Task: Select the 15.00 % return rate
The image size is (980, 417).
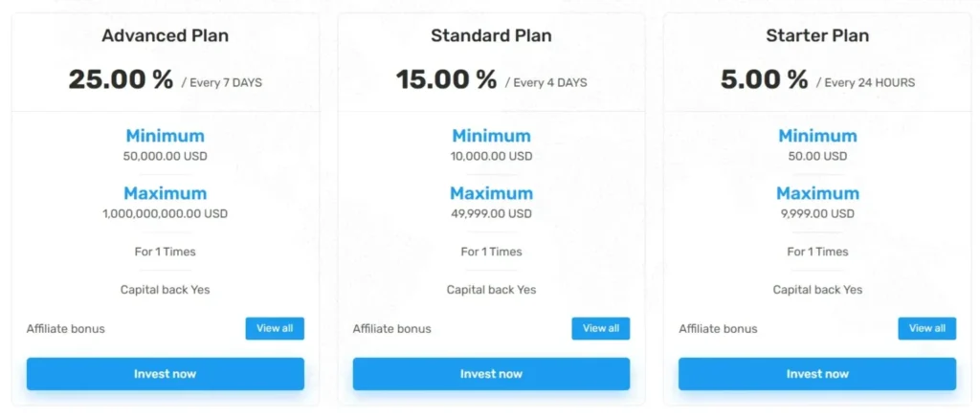Action: pyautogui.click(x=447, y=80)
